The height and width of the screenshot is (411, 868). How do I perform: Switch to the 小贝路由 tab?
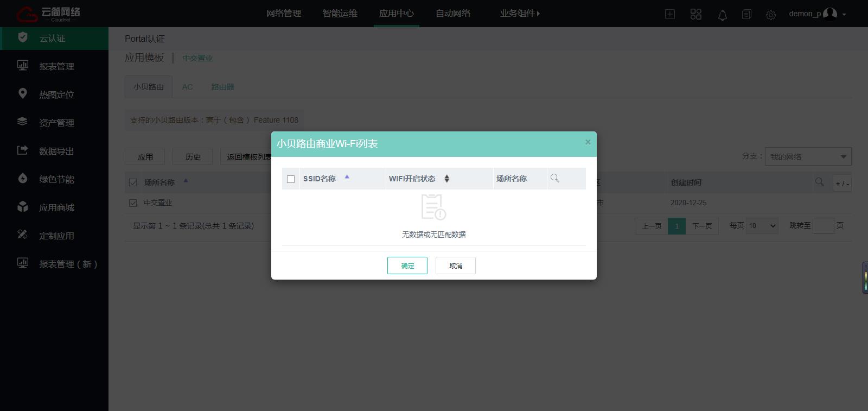coord(149,87)
